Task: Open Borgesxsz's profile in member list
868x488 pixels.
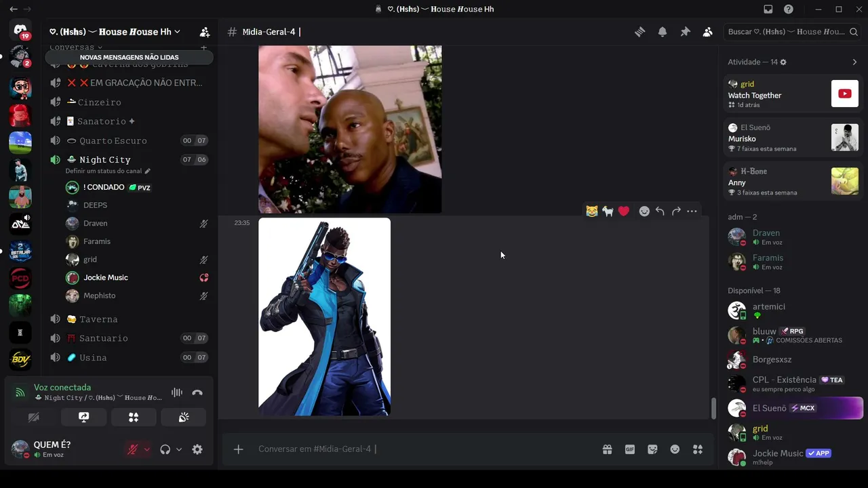Action: (793, 359)
